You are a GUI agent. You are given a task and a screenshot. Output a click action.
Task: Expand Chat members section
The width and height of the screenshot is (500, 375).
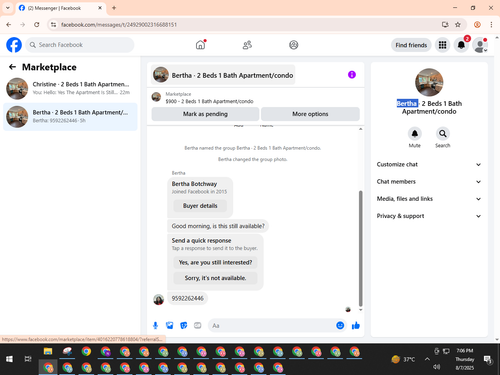coord(429,182)
